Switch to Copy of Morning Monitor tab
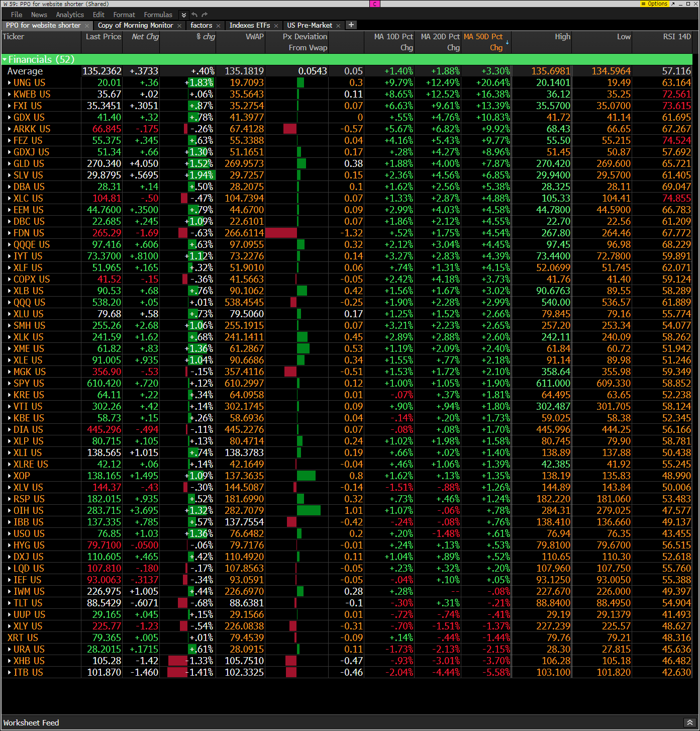 coord(135,25)
